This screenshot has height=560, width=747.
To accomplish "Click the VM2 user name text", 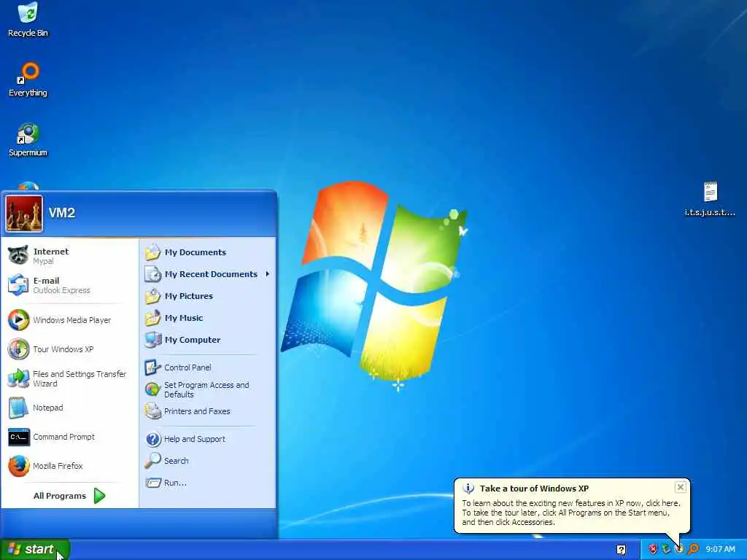I will pos(62,213).
